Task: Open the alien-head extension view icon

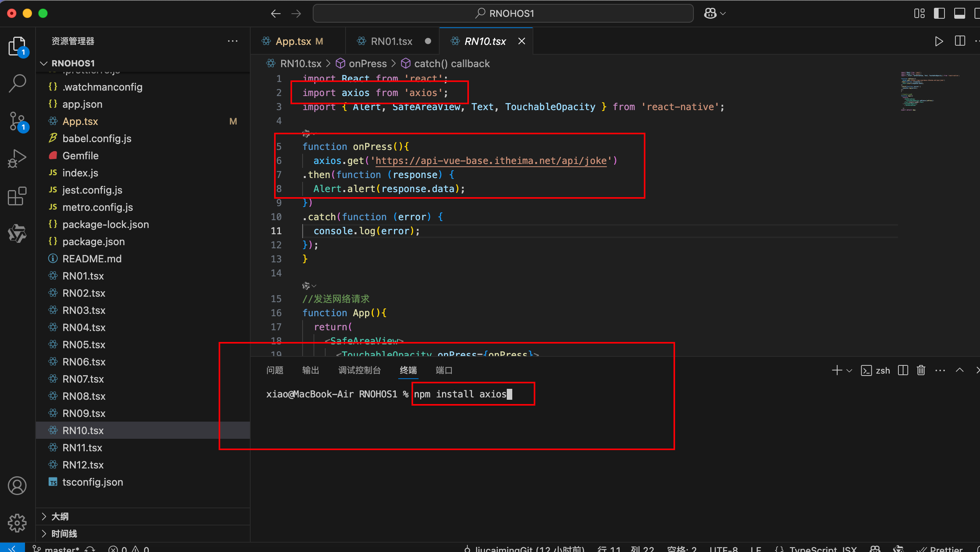Action: tap(17, 233)
